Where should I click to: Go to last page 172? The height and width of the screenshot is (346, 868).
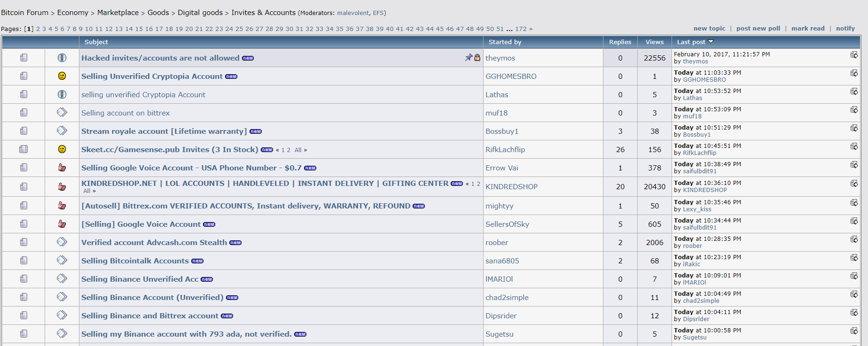coord(521,29)
